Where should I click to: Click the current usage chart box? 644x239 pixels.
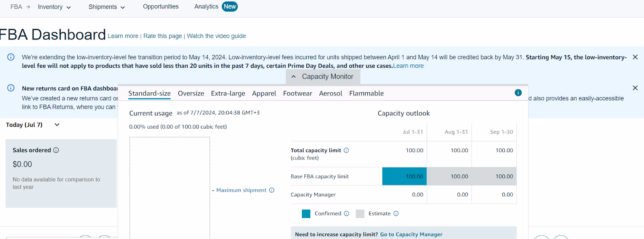[x=169, y=188]
